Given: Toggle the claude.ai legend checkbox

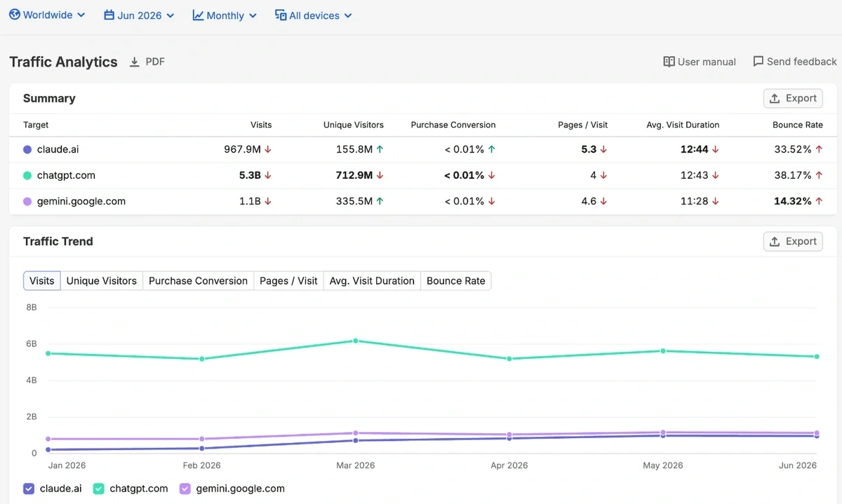Looking at the screenshot, I should [29, 489].
